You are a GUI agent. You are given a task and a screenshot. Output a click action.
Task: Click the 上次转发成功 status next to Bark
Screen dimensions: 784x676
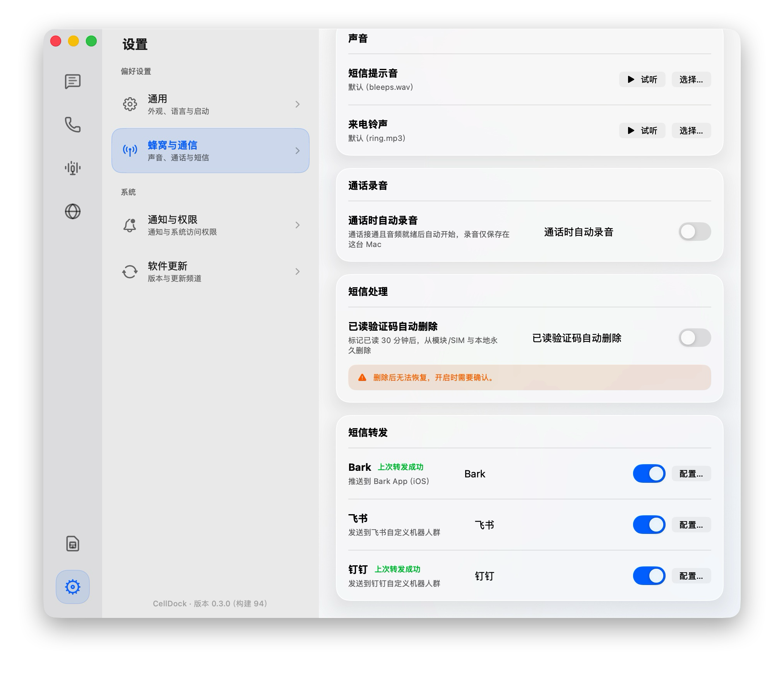401,467
